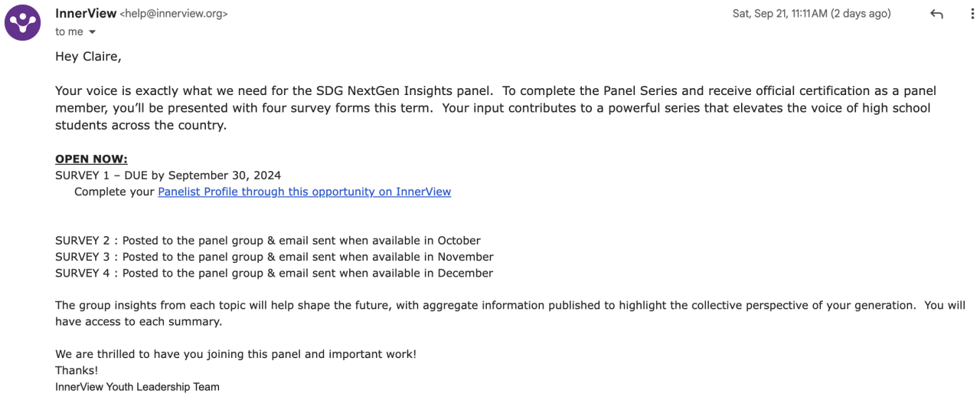Open the Panelist Profile InnerView link
This screenshot has width=980, height=410.
(x=304, y=192)
